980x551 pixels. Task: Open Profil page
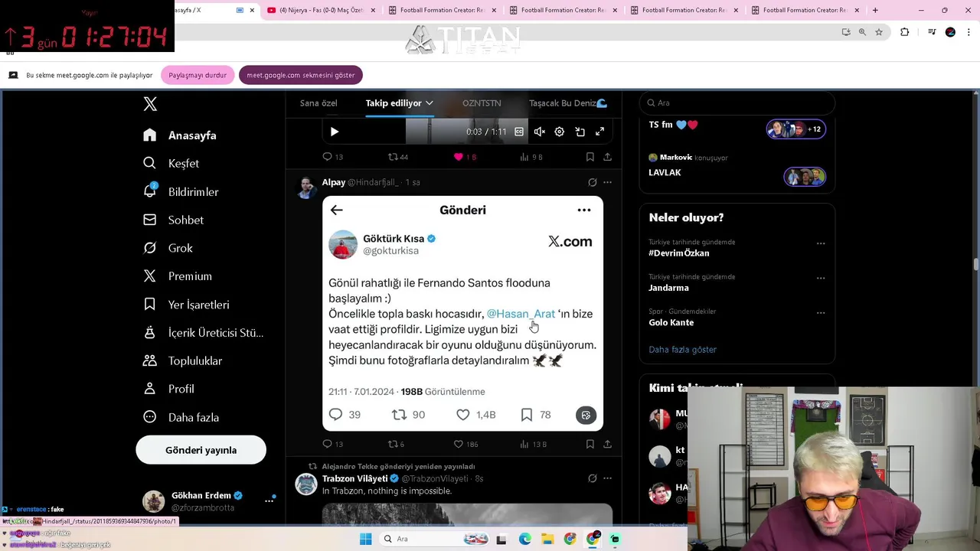point(169,389)
